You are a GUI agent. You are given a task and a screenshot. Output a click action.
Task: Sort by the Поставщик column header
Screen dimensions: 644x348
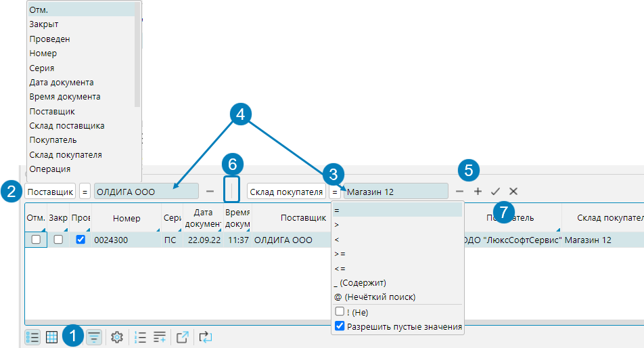click(x=303, y=218)
